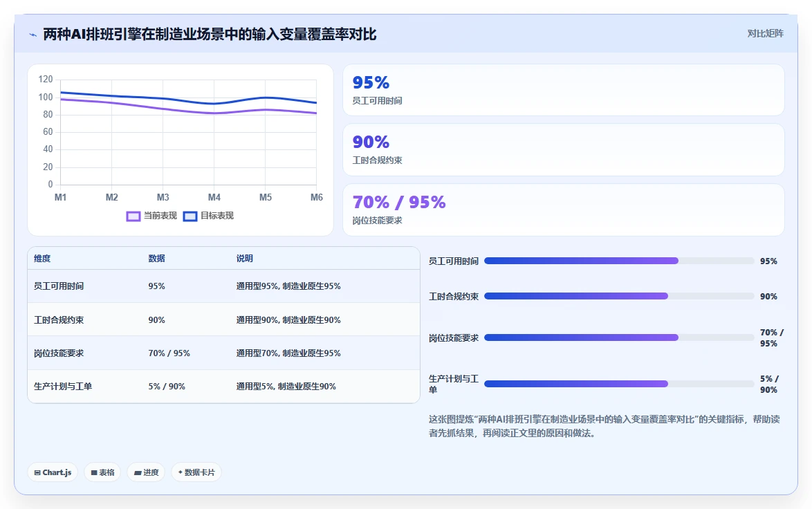The image size is (812, 509).
Task: Click the 5% / 90% table data cell
Action: [x=167, y=387]
